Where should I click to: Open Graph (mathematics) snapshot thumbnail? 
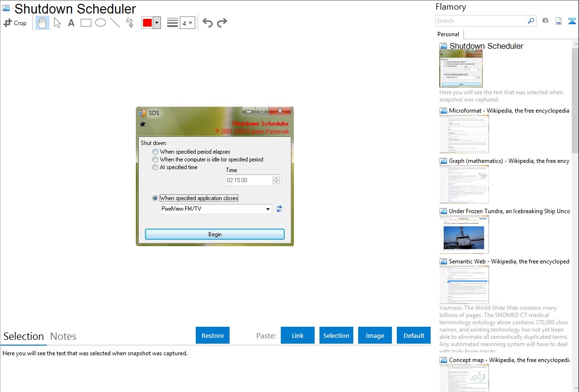(x=464, y=184)
